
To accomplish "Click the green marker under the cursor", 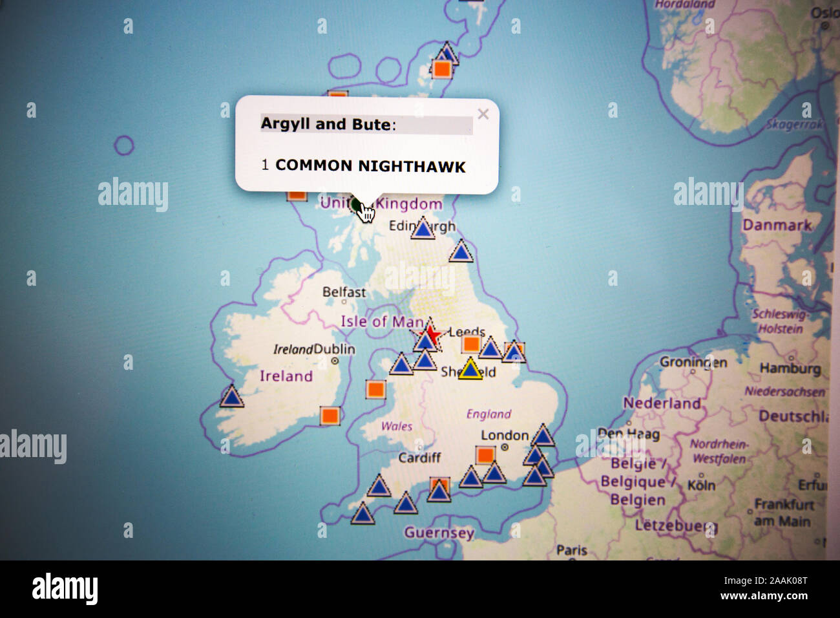I will pos(357,204).
